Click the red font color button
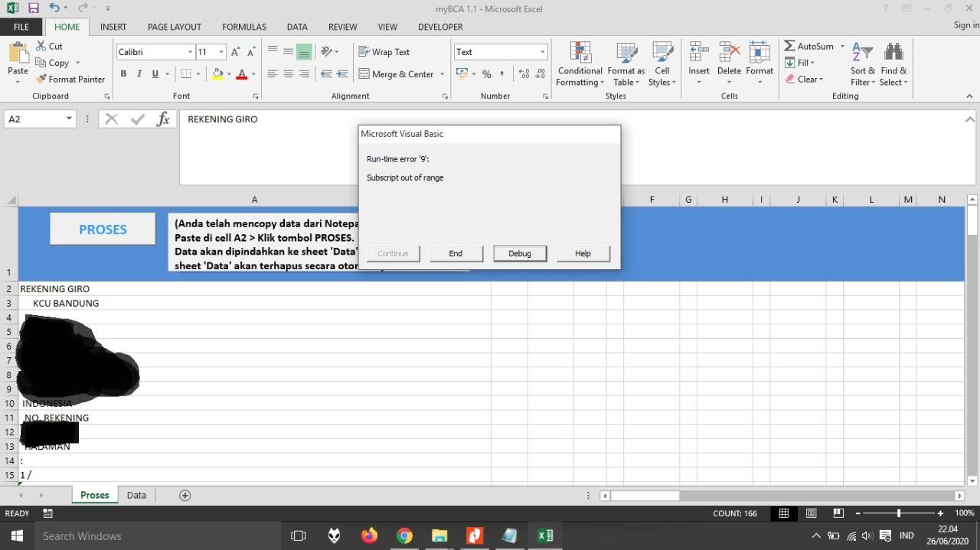Image resolution: width=980 pixels, height=550 pixels. (x=242, y=74)
